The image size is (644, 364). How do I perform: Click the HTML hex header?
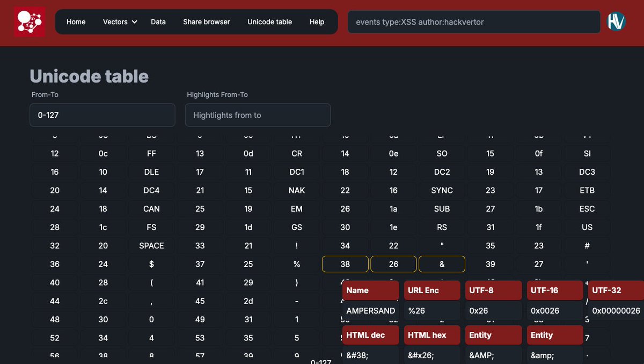[x=433, y=335]
